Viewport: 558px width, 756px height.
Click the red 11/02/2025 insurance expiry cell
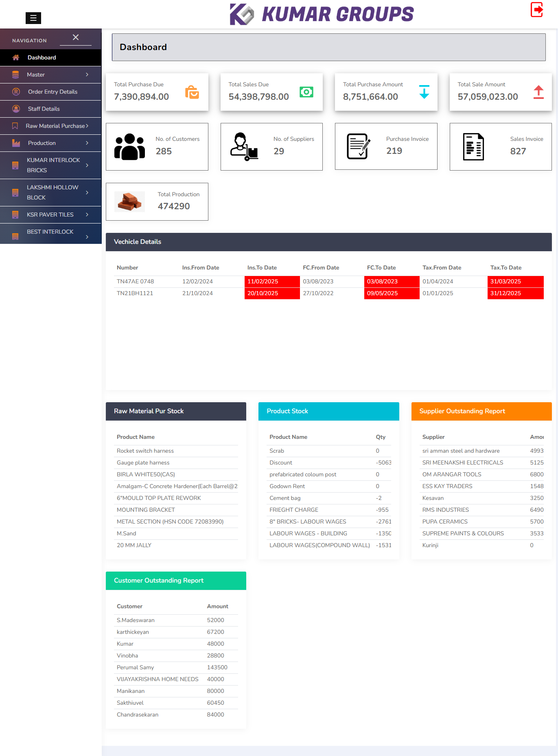click(272, 281)
